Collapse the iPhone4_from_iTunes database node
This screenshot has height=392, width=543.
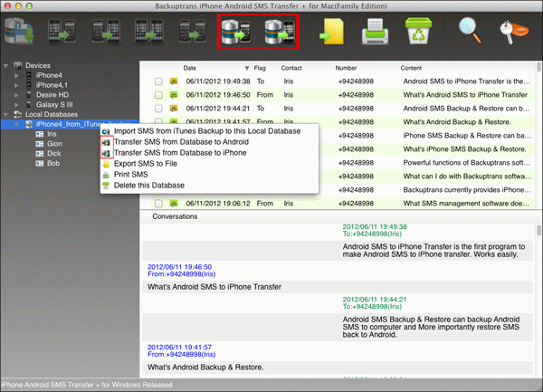[x=16, y=124]
